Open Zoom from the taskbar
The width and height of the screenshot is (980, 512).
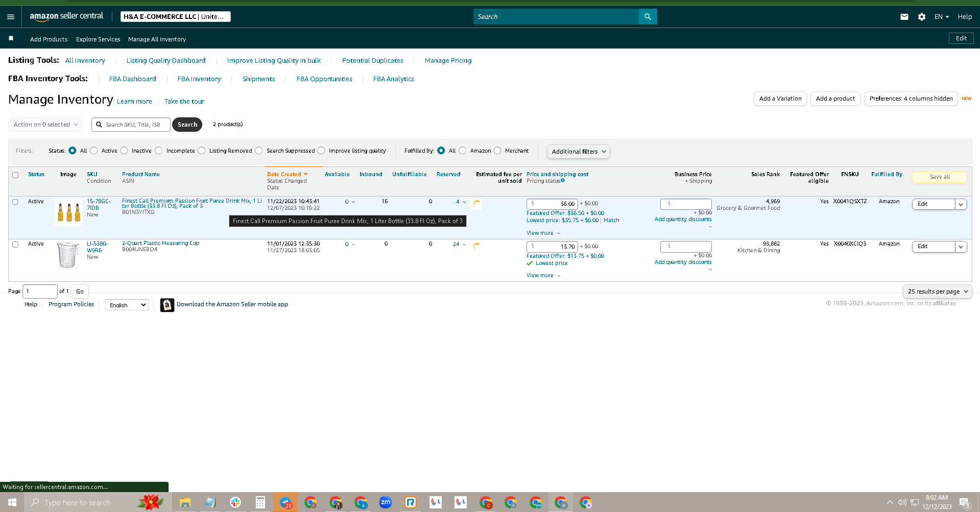pos(386,502)
